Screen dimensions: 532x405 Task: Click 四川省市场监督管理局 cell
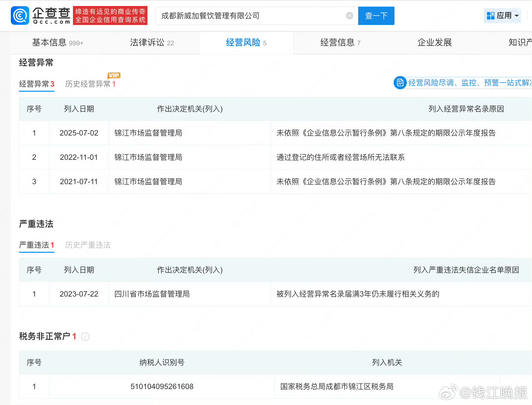tap(152, 294)
